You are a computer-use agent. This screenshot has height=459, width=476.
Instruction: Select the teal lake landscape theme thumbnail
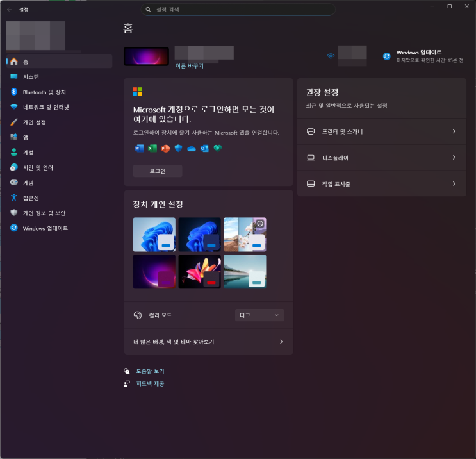245,271
